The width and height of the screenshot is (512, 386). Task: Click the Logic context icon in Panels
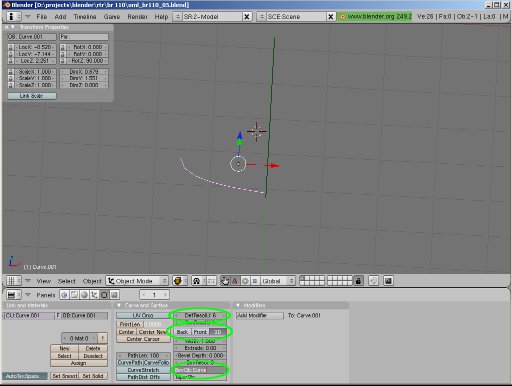pyautogui.click(x=64, y=295)
